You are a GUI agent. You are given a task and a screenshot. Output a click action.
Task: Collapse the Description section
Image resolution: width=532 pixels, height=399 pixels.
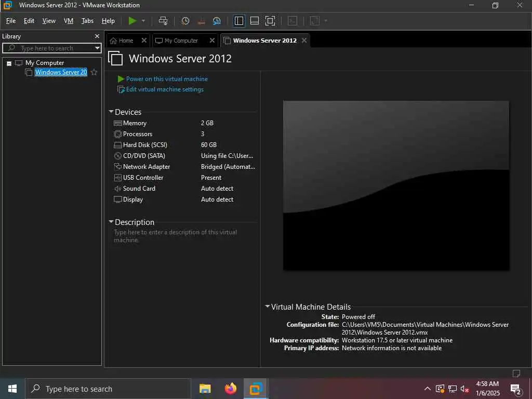click(x=111, y=222)
